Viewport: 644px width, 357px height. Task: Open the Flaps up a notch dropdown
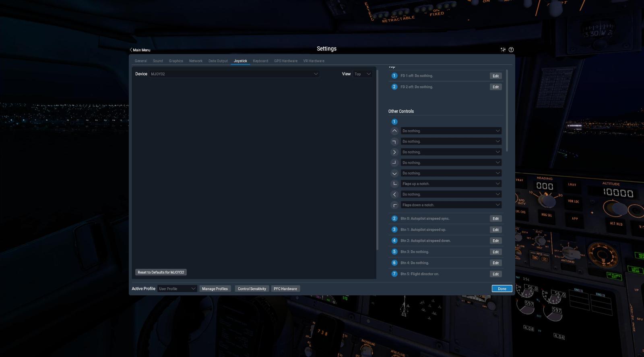451,184
